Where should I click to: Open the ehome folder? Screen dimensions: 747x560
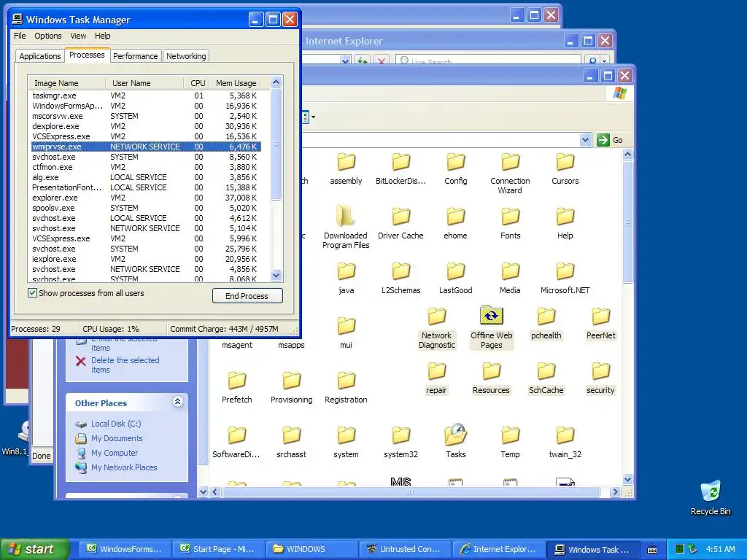(455, 223)
